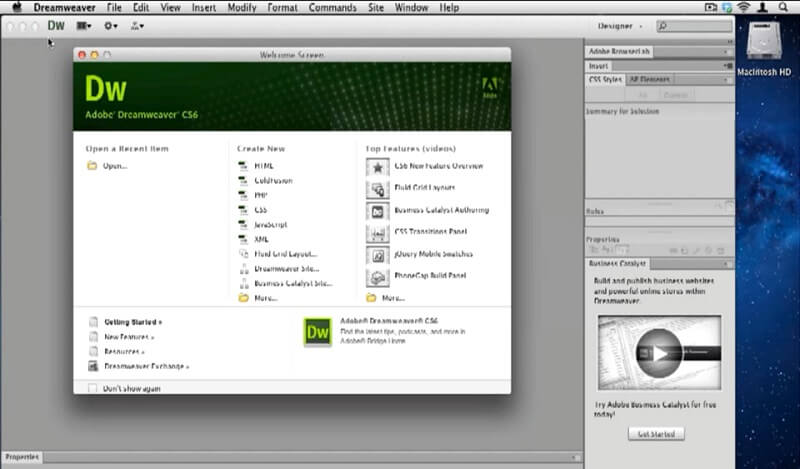This screenshot has height=469, width=800.
Task: Open the Site menu
Action: (376, 8)
